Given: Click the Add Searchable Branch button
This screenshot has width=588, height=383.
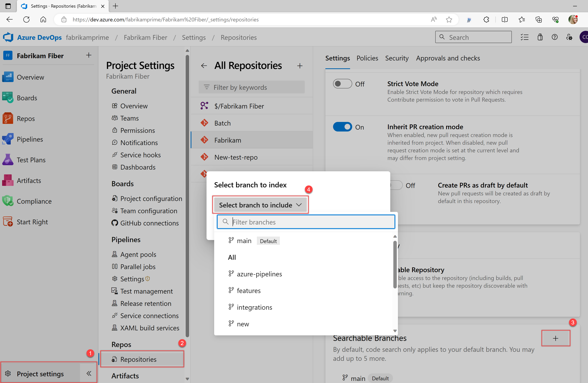Looking at the screenshot, I should coord(556,338).
